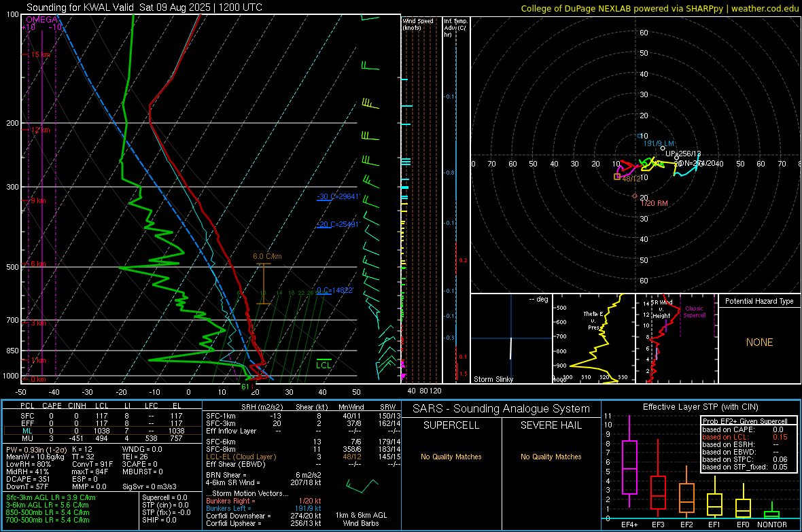
Task: Click the College of DuPage NEXLAB credit text
Action: click(x=659, y=8)
